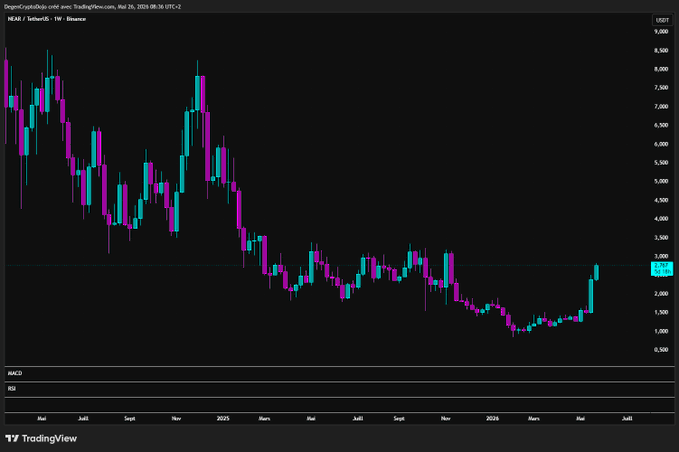Viewport: 679px width, 452px height.
Task: Click the 7,500 price axis label
Action: coord(661,88)
